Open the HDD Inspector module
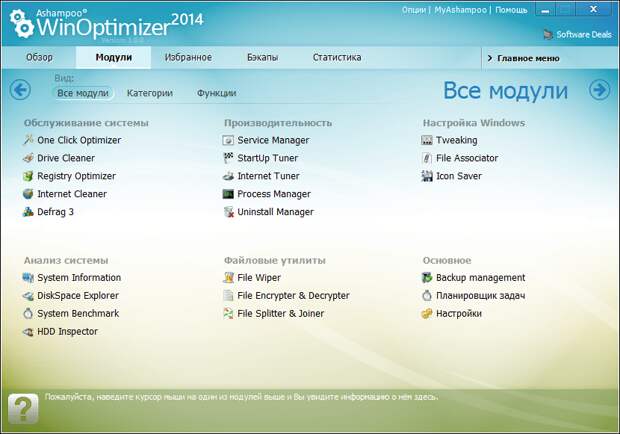620x434 pixels. pos(67,332)
